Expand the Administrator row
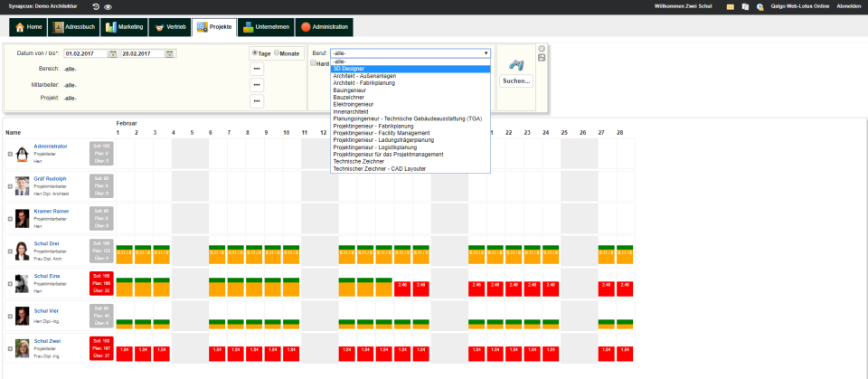This screenshot has width=868, height=379. 10,154
